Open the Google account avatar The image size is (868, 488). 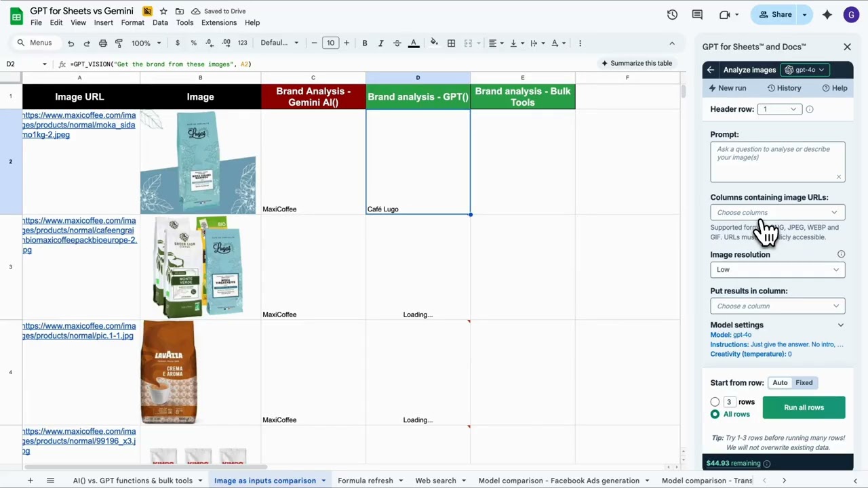click(851, 14)
